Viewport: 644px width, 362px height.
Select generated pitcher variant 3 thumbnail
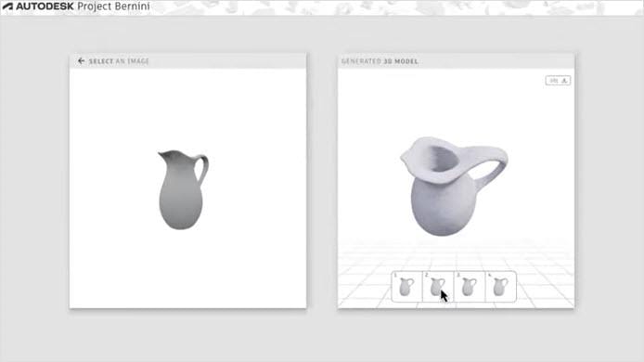(470, 287)
